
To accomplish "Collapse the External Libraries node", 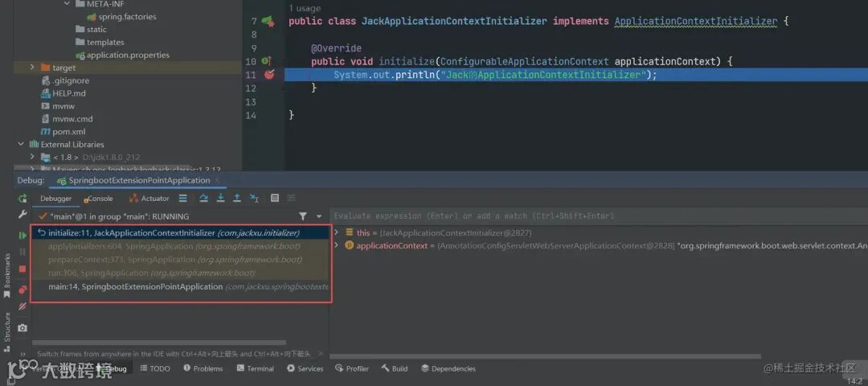I will point(20,145).
